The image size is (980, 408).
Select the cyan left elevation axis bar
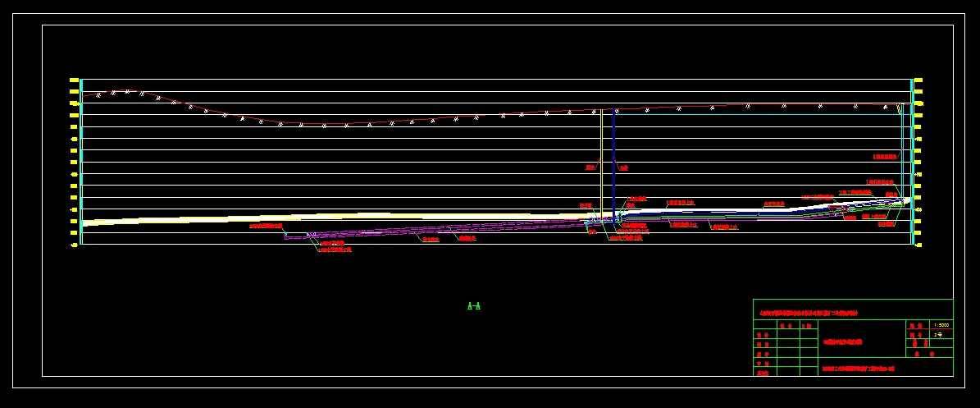[81, 162]
